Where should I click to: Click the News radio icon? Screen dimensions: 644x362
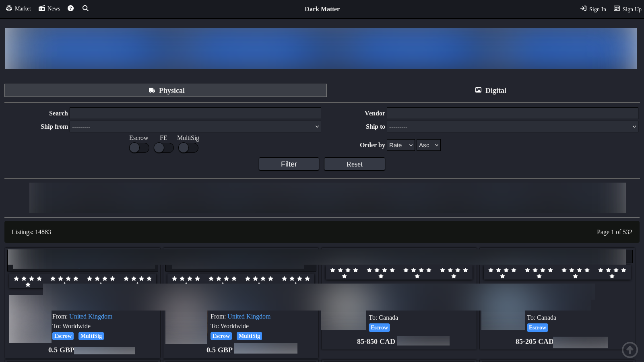coord(41,8)
